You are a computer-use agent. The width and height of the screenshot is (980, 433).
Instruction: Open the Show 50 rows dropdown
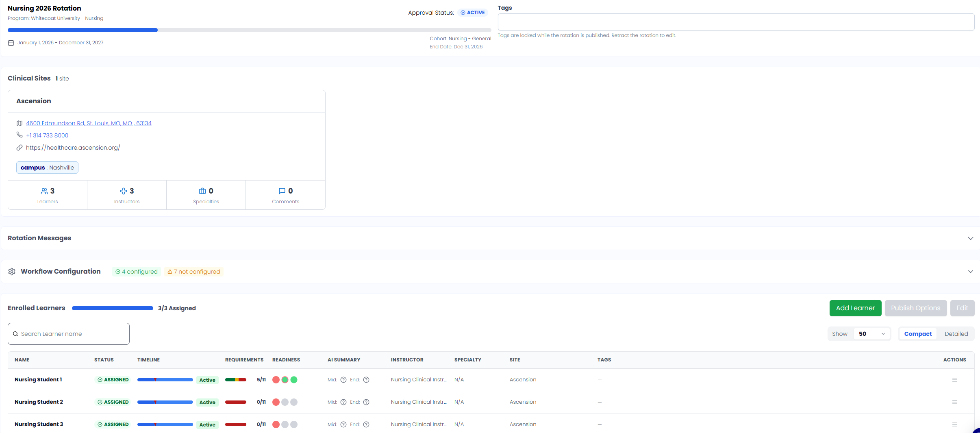point(871,334)
